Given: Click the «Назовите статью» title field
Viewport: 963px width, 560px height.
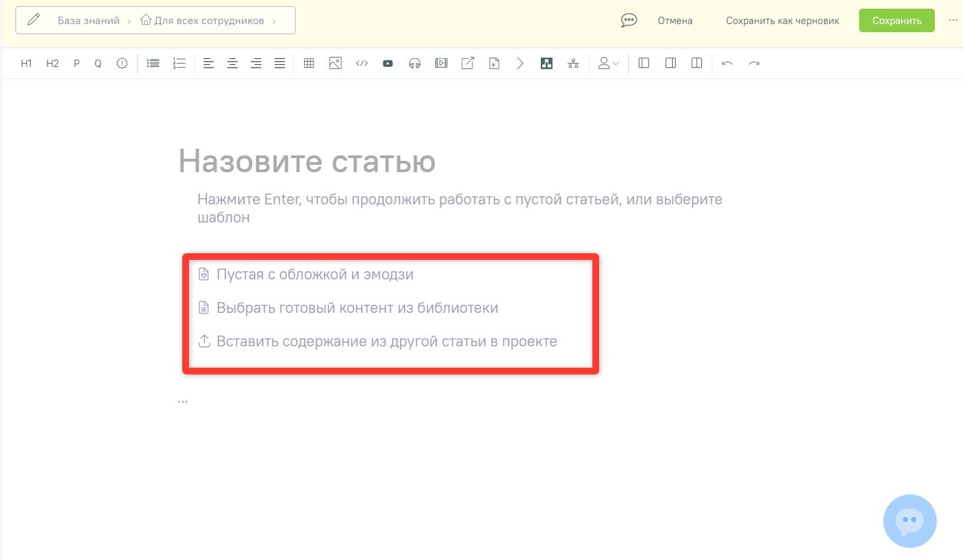Looking at the screenshot, I should pos(307,161).
